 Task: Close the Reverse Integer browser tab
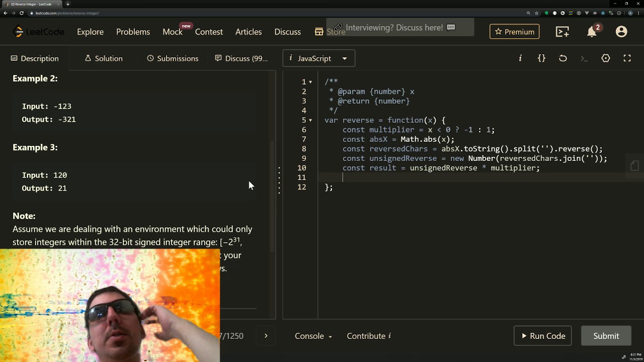point(58,4)
